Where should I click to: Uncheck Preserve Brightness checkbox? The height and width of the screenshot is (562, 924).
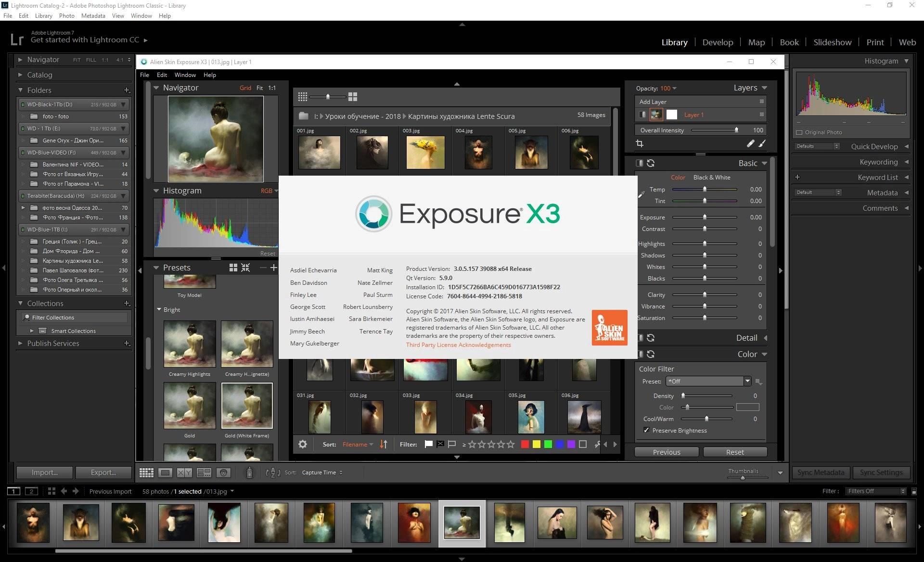point(646,430)
